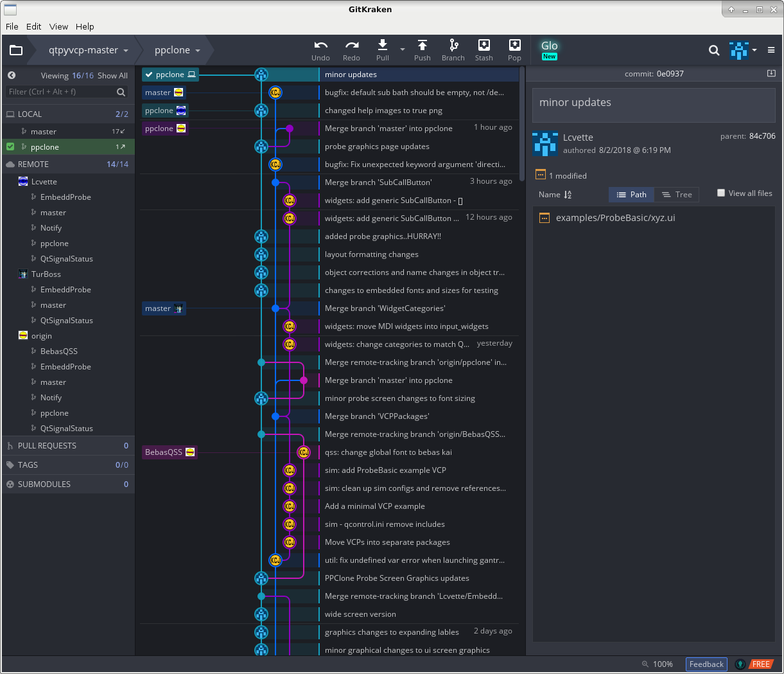Click the zoom 100% magnifier icon
Image resolution: width=784 pixels, height=674 pixels.
(645, 664)
